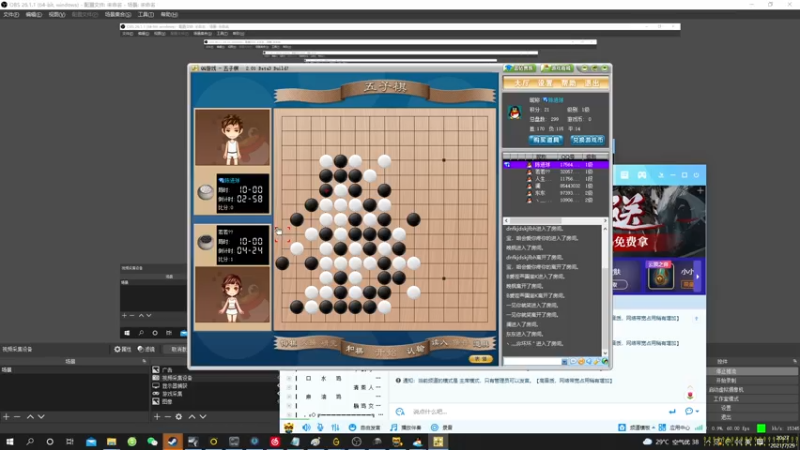
Task: Open the Steam icon on the Windows taskbar
Action: (172, 441)
